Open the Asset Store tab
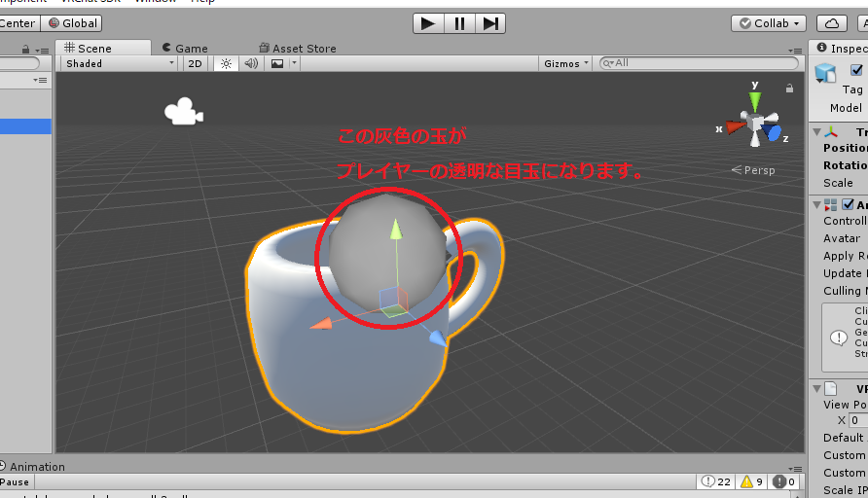Viewport: 868px width, 498px height. 298,48
